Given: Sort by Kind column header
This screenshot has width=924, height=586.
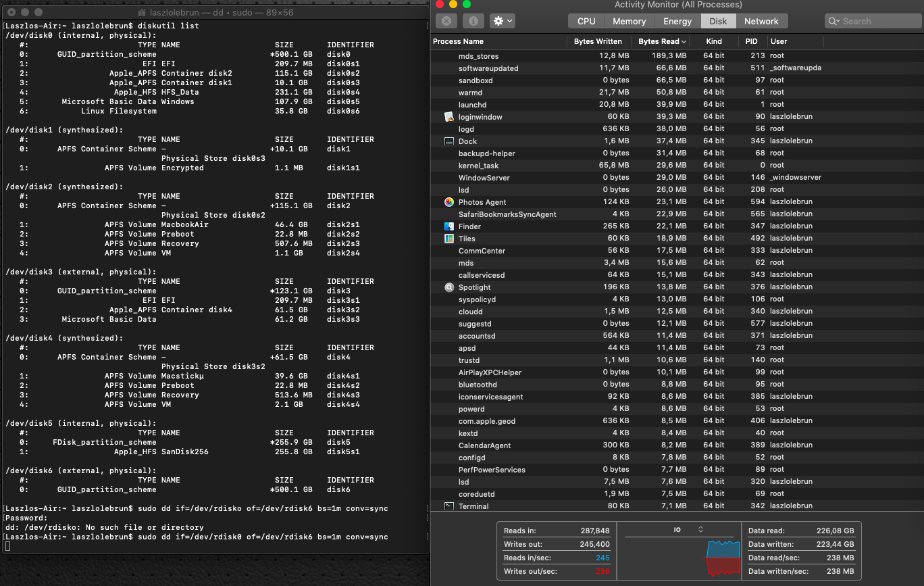Looking at the screenshot, I should pos(714,41).
